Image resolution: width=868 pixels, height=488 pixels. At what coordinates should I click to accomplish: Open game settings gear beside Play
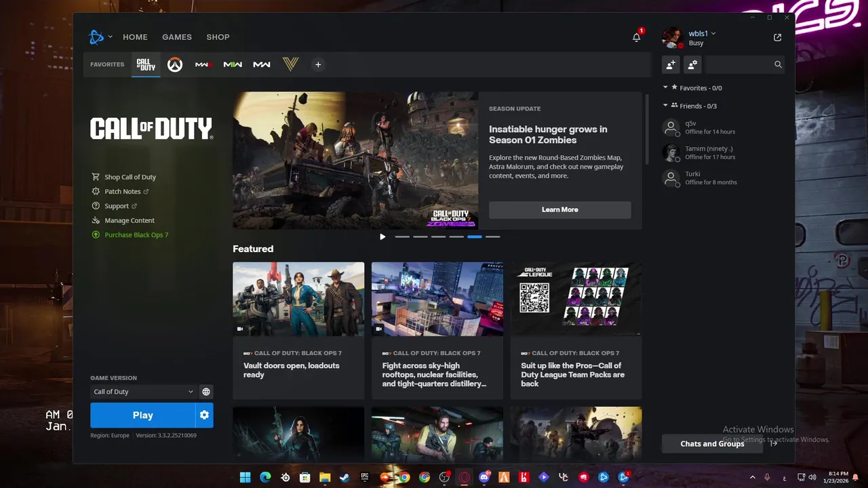coord(204,415)
